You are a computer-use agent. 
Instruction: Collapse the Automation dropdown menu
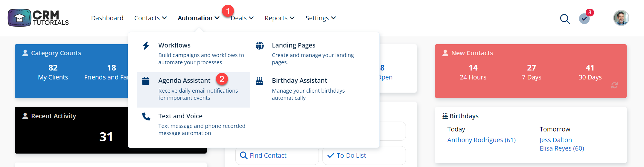pyautogui.click(x=199, y=18)
